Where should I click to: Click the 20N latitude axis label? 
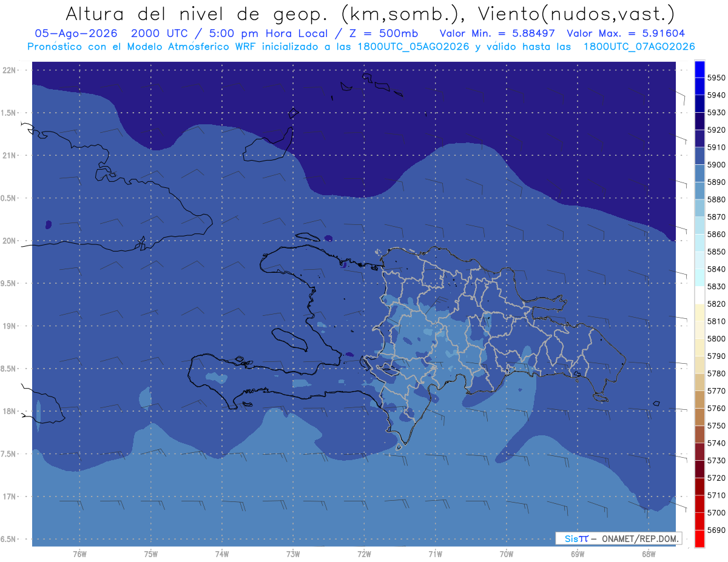point(10,241)
